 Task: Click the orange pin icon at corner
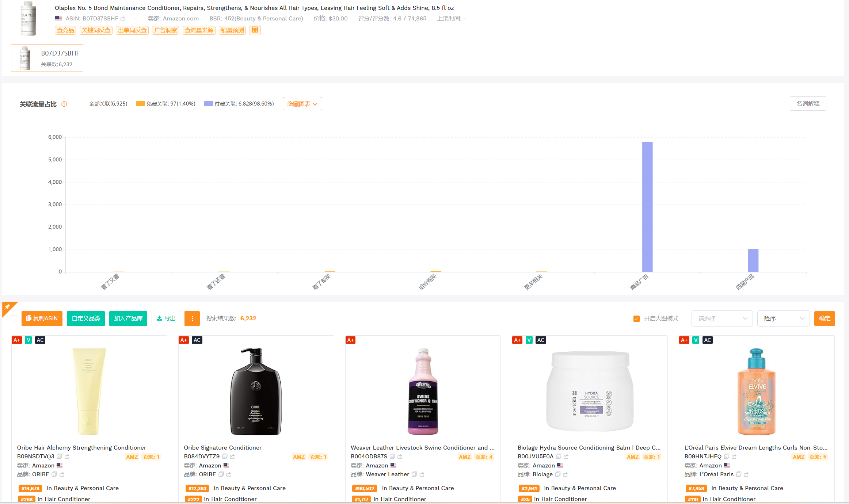[8, 308]
